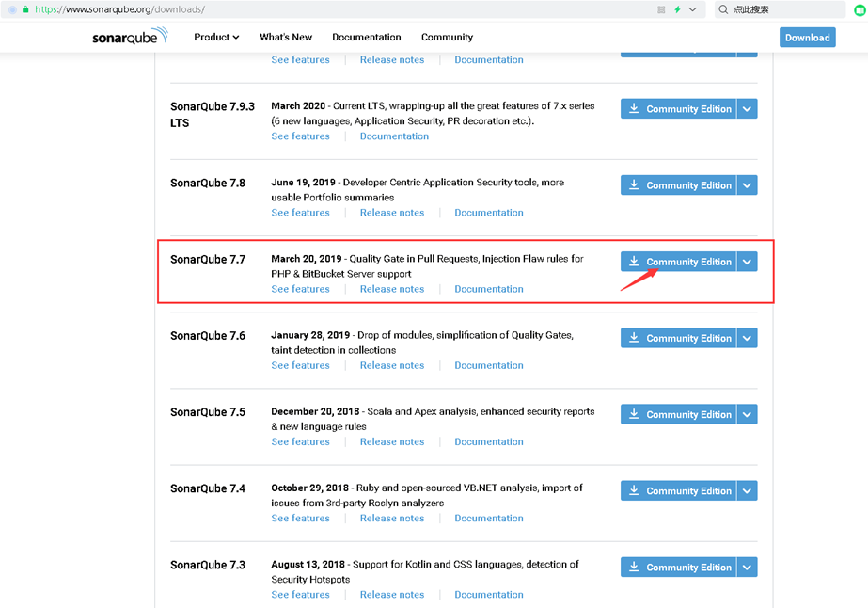The height and width of the screenshot is (608, 868).
Task: Download SonarQube 7.5 Community Edition
Action: [x=679, y=415]
